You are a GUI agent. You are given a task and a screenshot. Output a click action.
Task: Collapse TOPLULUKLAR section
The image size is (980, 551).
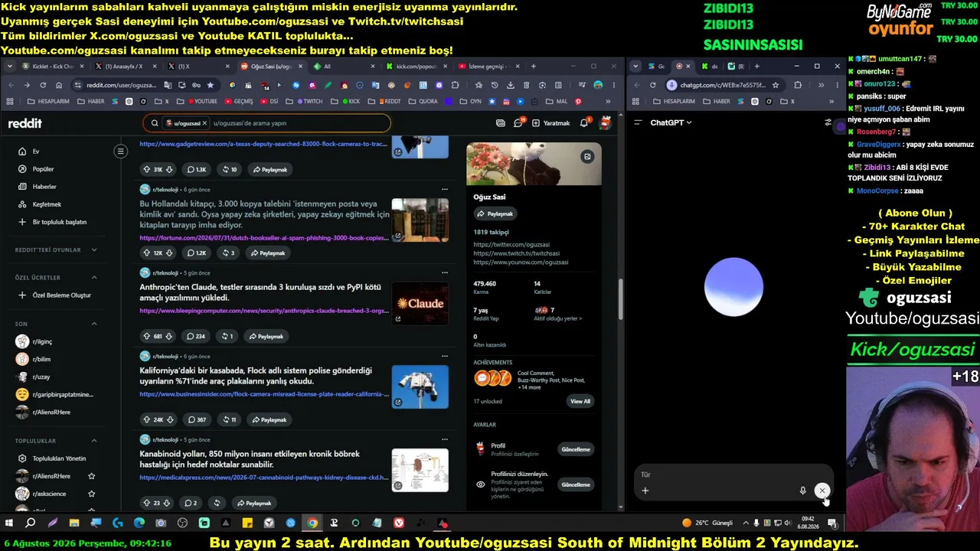coord(94,441)
